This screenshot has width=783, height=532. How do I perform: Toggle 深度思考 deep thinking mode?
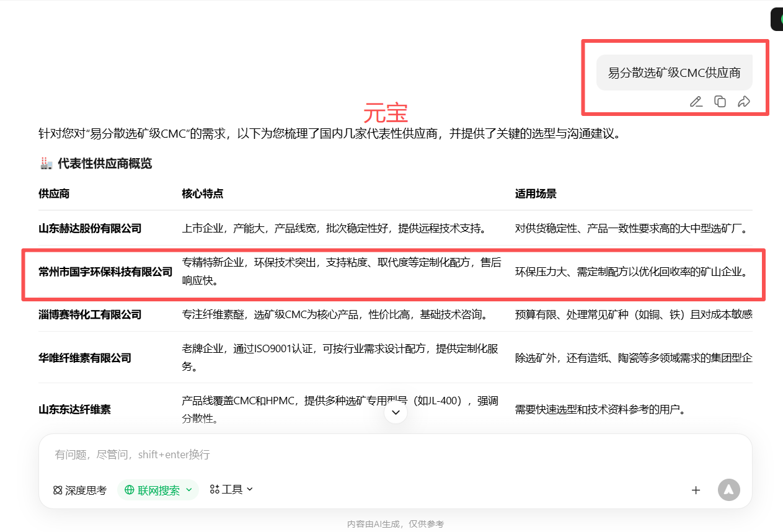point(79,490)
